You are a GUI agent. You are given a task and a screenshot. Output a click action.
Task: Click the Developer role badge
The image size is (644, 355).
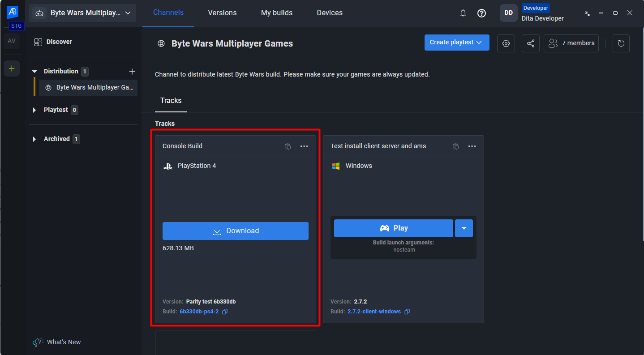[x=536, y=8]
